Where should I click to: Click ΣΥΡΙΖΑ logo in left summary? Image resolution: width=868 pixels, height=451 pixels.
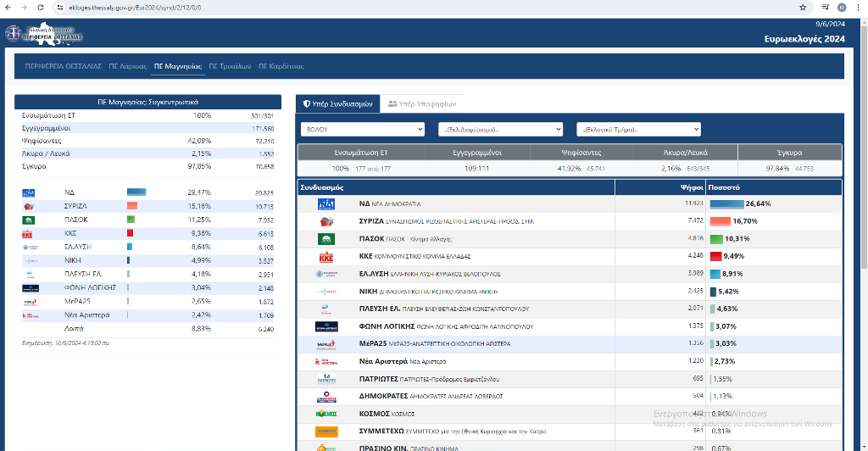tap(29, 206)
